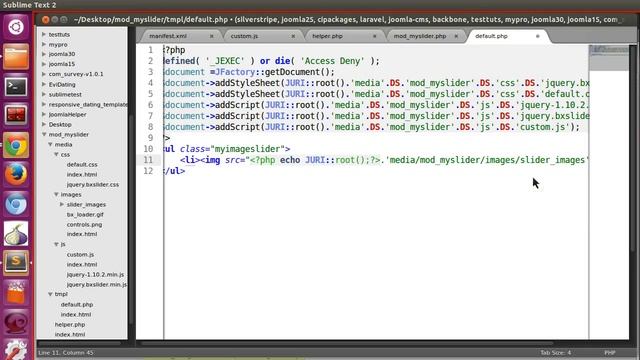Expand the sublimetest folder
The width and height of the screenshot is (640, 360).
pos(44,94)
